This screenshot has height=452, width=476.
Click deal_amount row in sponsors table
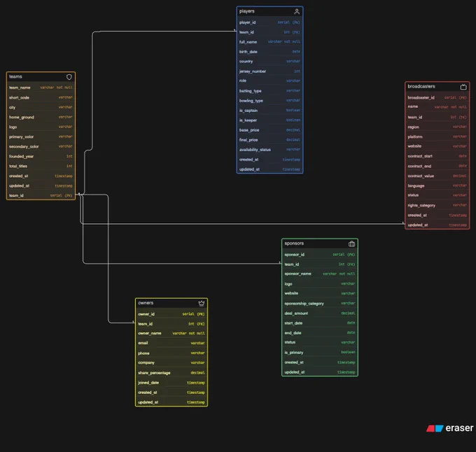pos(320,313)
